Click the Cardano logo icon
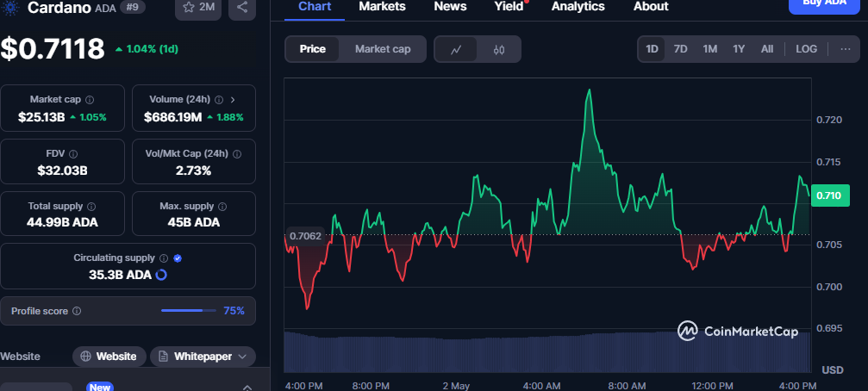868x391 pixels. coord(10,8)
